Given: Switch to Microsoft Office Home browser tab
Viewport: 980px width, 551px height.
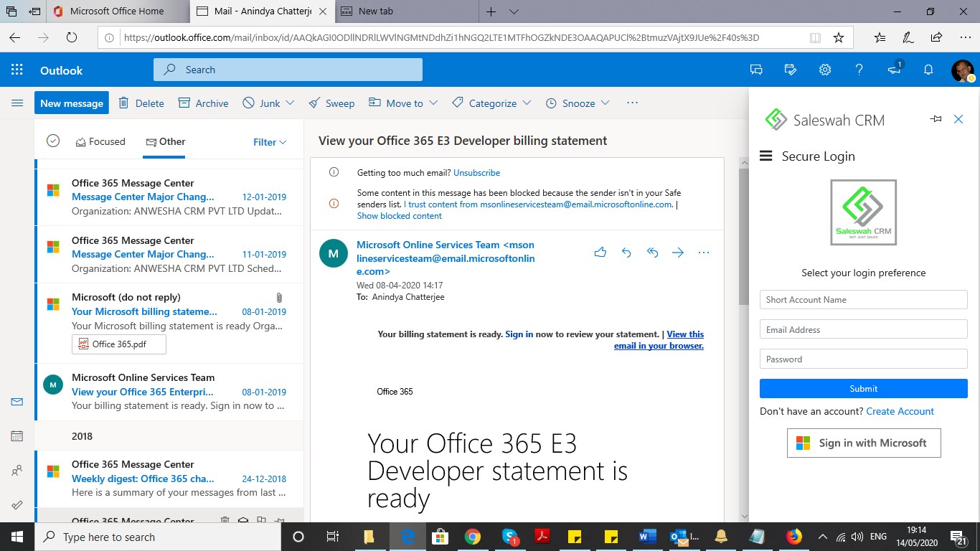Looking at the screenshot, I should coord(118,11).
